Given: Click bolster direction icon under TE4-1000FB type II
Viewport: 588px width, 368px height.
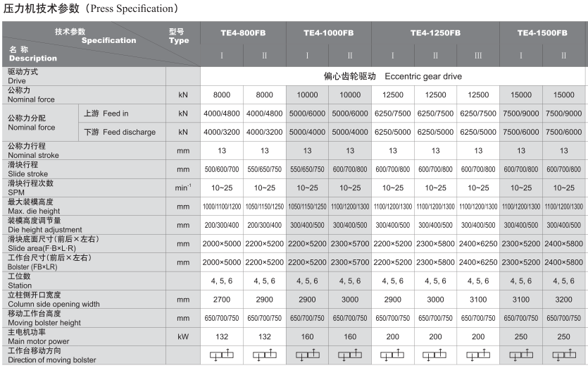Looking at the screenshot, I should [350, 355].
